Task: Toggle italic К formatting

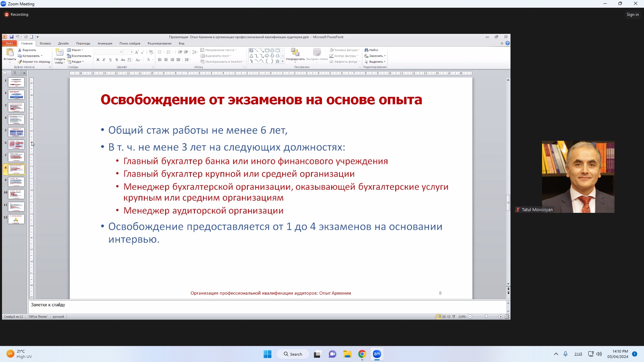Action: click(104, 60)
